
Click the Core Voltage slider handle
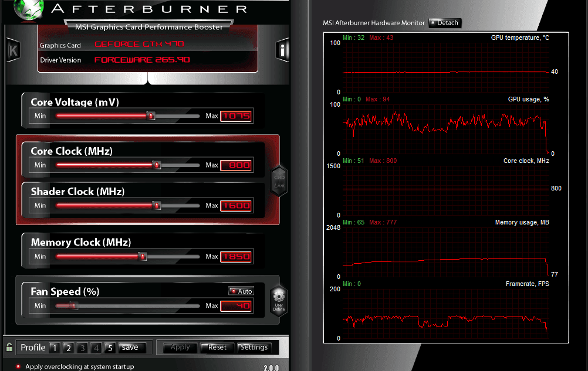[151, 115]
